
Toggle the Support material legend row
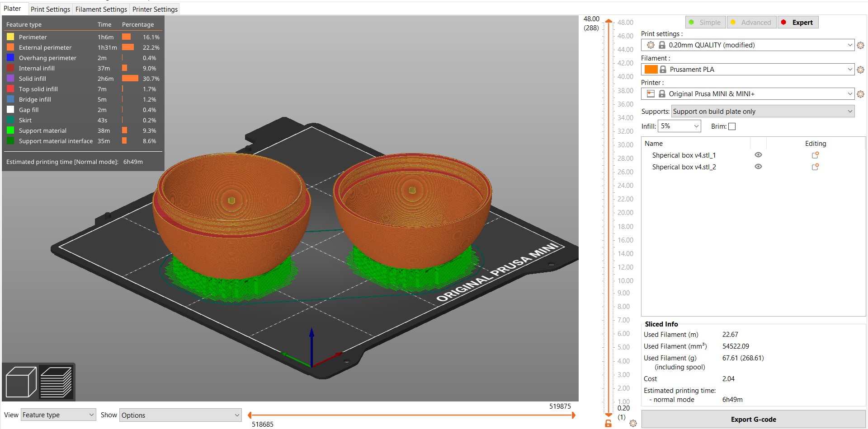point(83,131)
